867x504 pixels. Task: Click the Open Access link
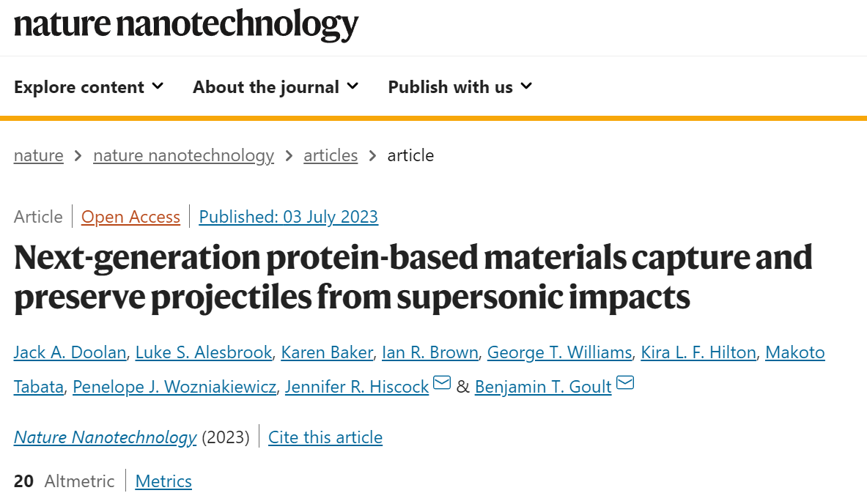click(130, 217)
